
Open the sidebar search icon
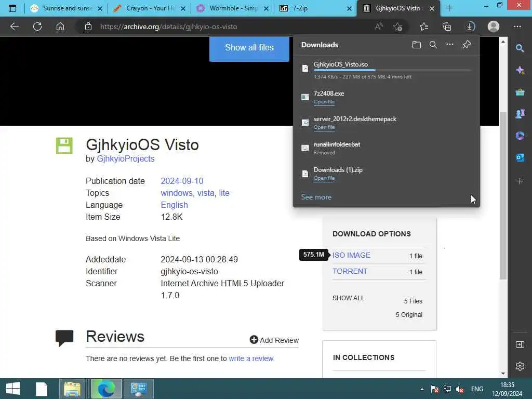[520, 48]
